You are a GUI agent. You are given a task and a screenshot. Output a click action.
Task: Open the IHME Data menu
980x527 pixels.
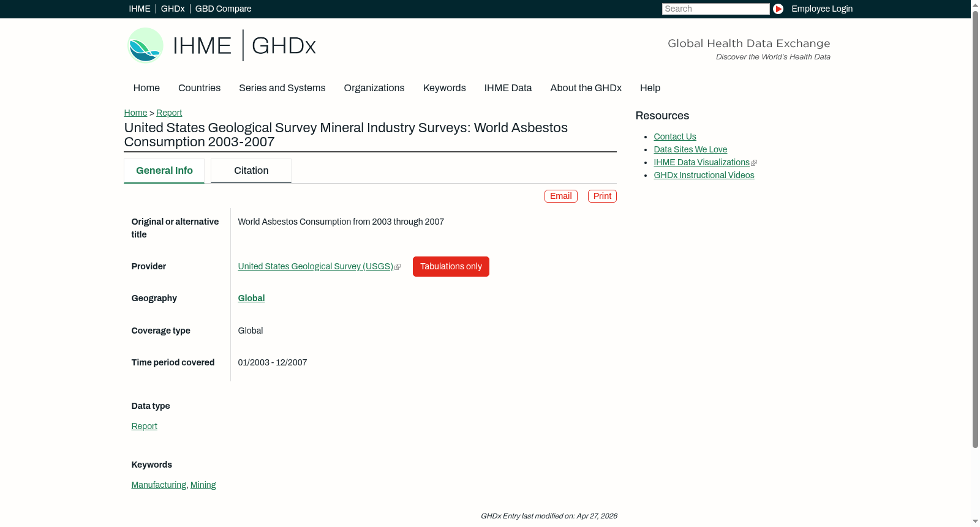(508, 88)
